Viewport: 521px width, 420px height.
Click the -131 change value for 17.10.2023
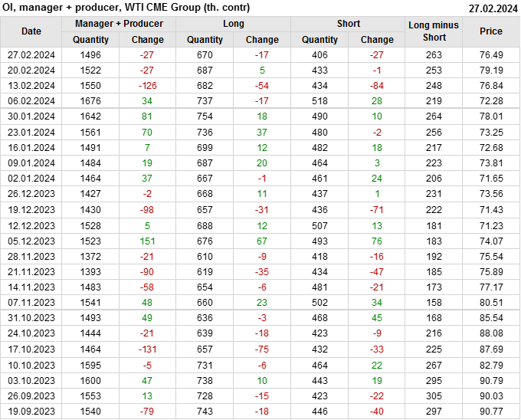coord(147,349)
